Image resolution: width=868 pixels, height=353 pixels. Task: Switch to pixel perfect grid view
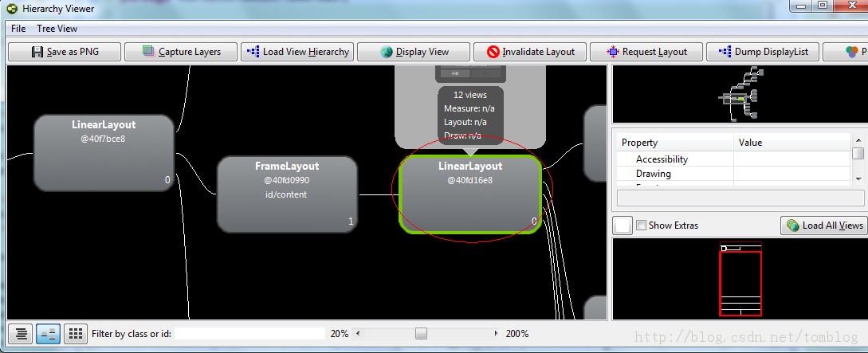click(75, 334)
